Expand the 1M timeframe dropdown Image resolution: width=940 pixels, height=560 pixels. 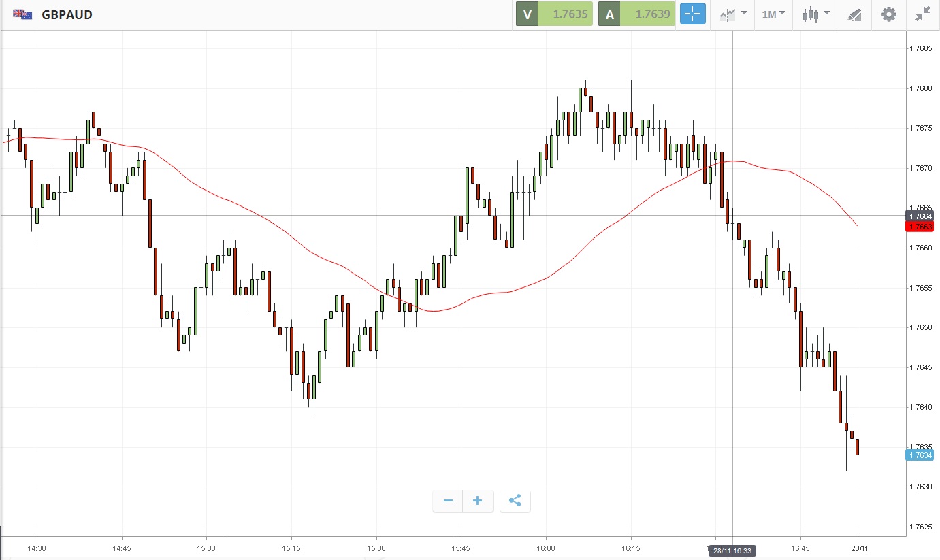tap(773, 14)
